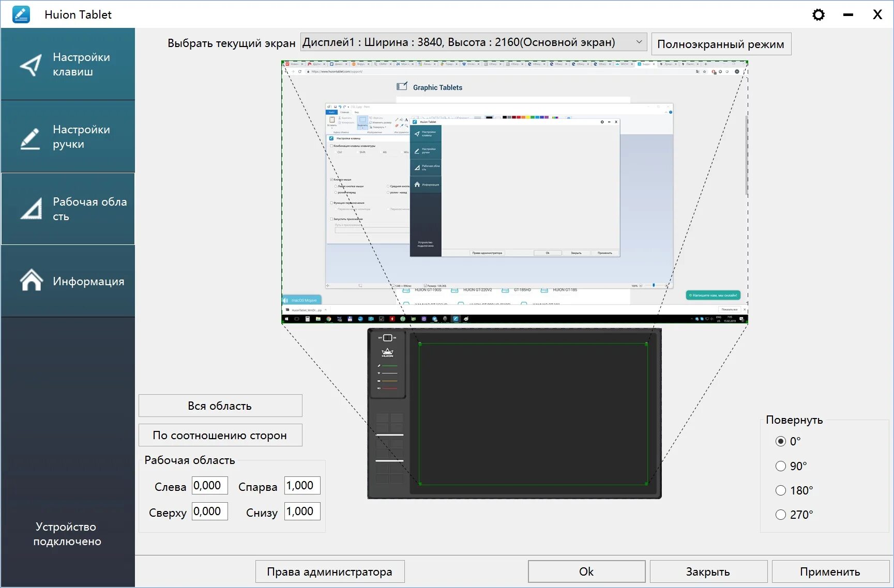Click the Huion crown logo on tablet image

click(387, 353)
